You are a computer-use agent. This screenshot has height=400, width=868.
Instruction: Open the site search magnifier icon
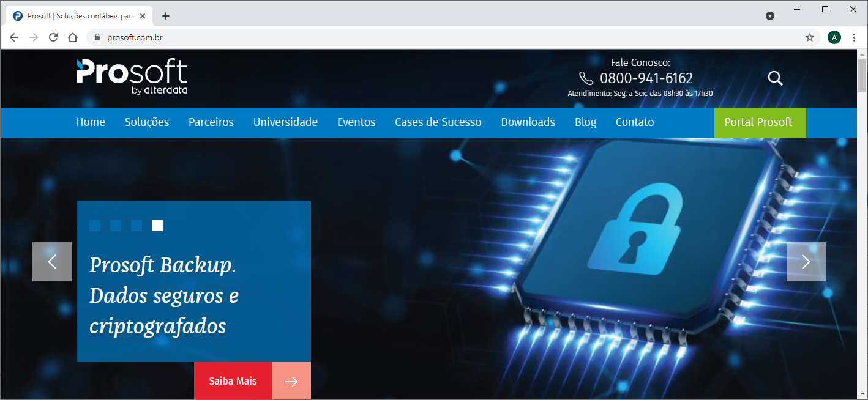pyautogui.click(x=775, y=78)
